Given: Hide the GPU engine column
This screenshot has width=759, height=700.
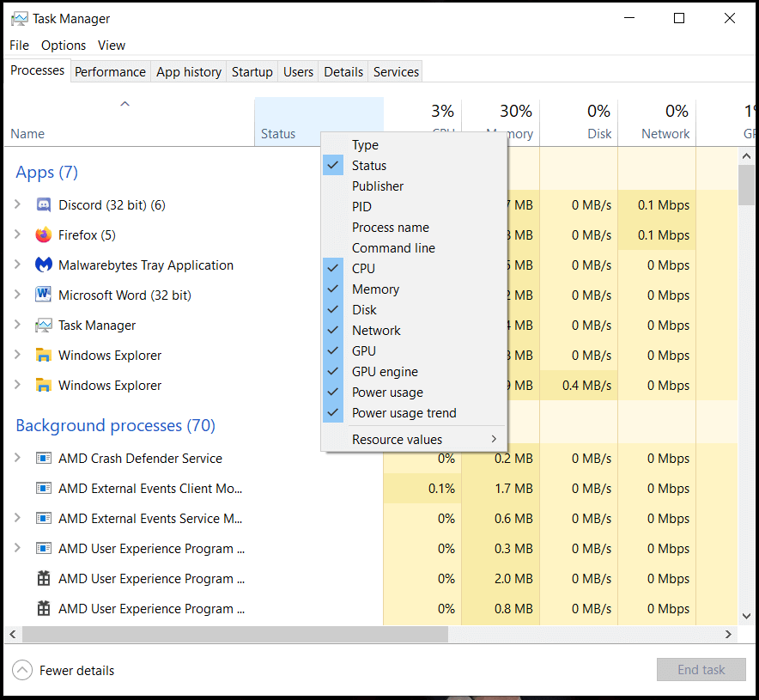Looking at the screenshot, I should 414,372.
